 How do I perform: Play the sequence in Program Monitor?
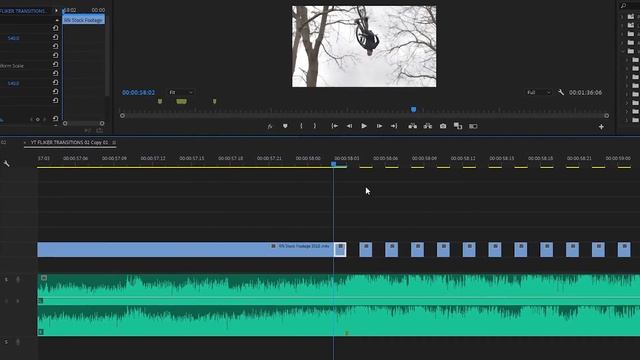click(364, 126)
